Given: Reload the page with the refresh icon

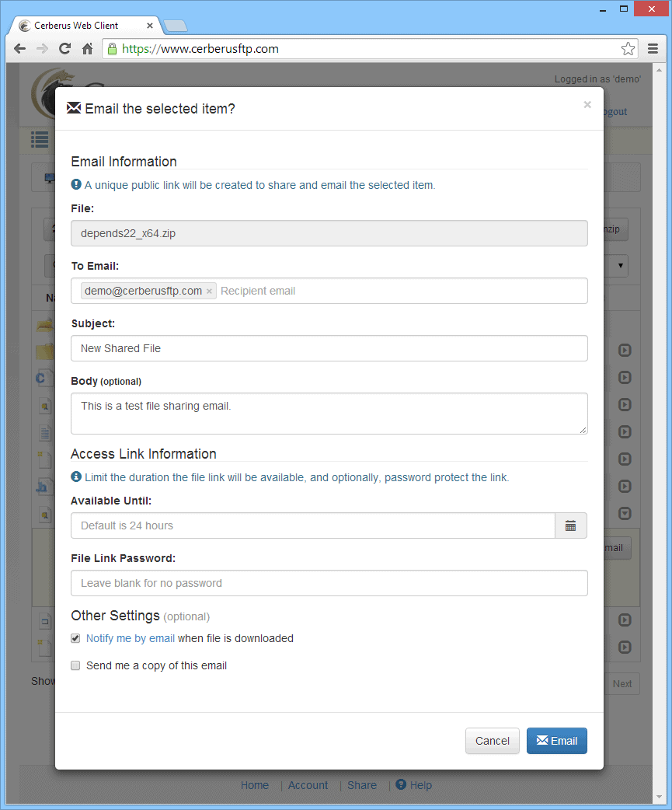Looking at the screenshot, I should tap(64, 48).
